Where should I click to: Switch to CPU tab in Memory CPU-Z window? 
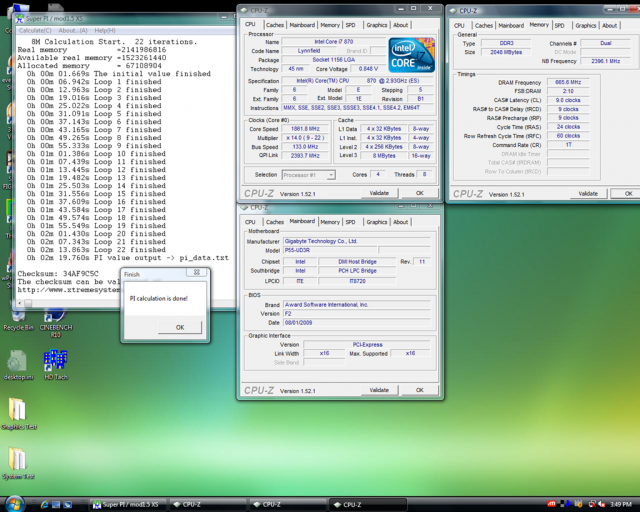point(459,26)
